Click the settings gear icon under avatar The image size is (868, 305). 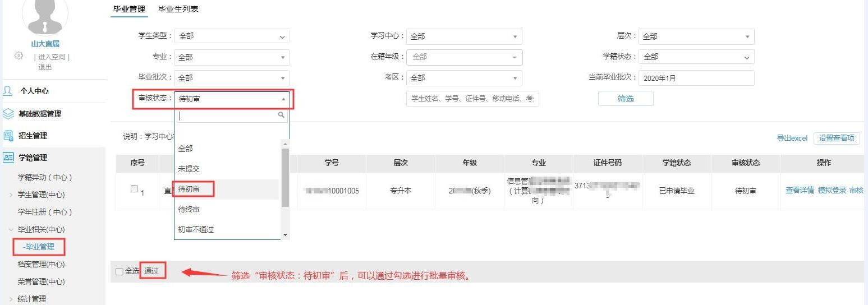19,56
